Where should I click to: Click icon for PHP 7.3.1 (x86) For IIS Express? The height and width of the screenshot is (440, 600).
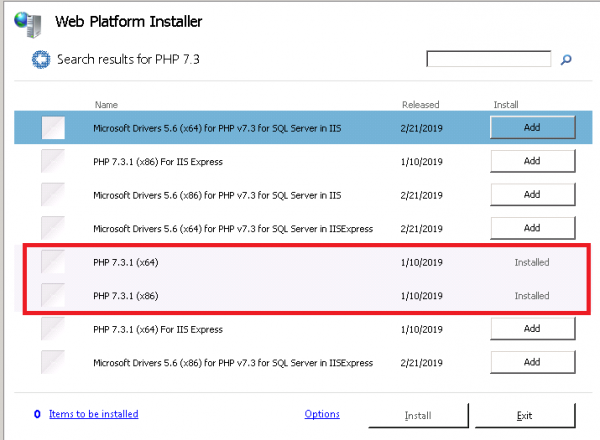point(53,161)
